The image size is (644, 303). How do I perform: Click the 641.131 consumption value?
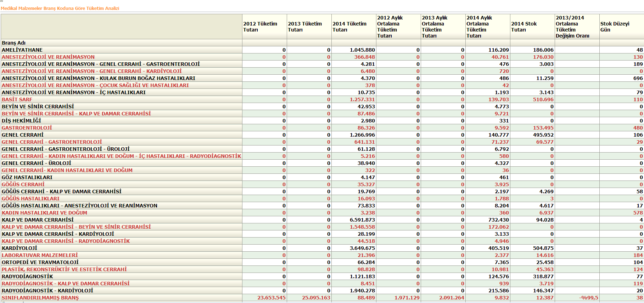364,142
